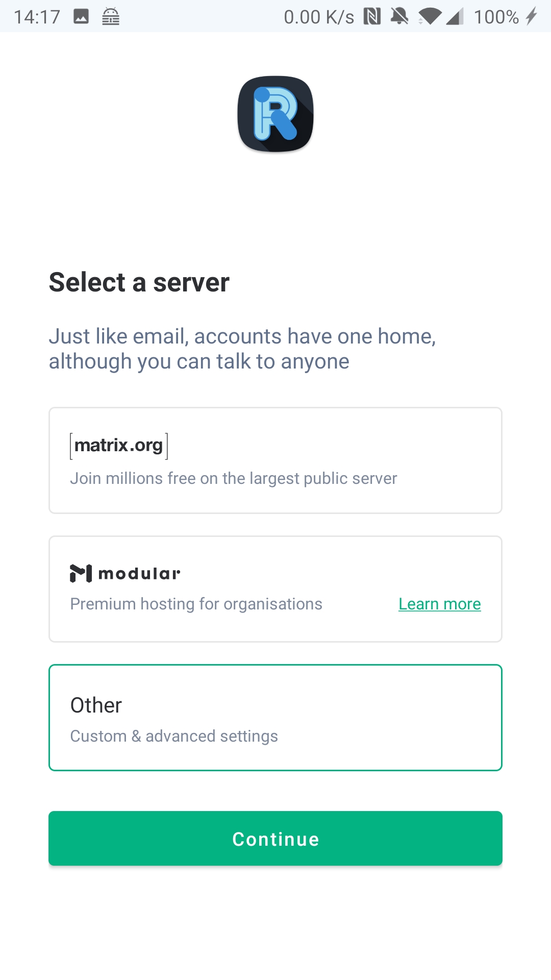Tap the battery charging bolt icon
The image size is (551, 980).
coord(532,17)
